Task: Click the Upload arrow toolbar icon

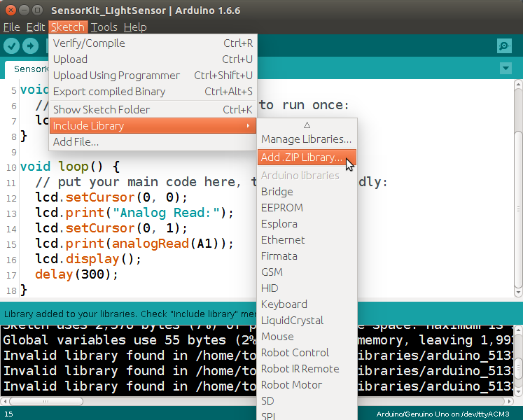Action: coord(30,45)
